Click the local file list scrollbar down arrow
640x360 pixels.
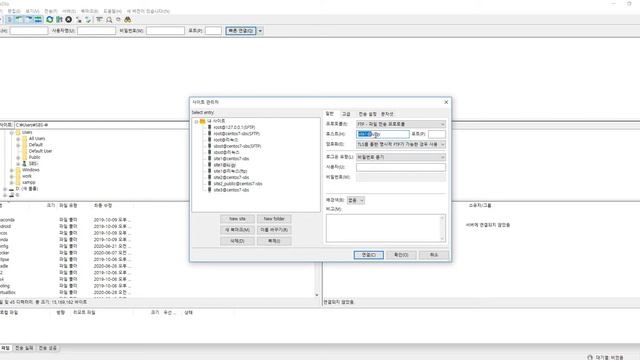[317, 295]
